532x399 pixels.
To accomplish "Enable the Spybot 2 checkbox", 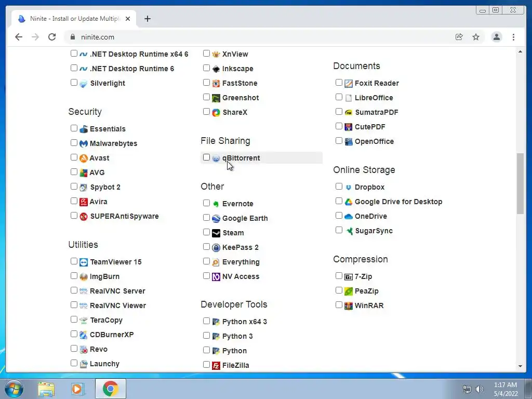I will 74,187.
